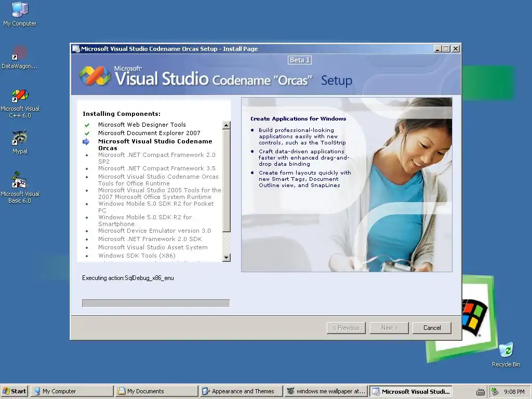Select Microsoft Document Explorer 2007 list entry

point(149,133)
